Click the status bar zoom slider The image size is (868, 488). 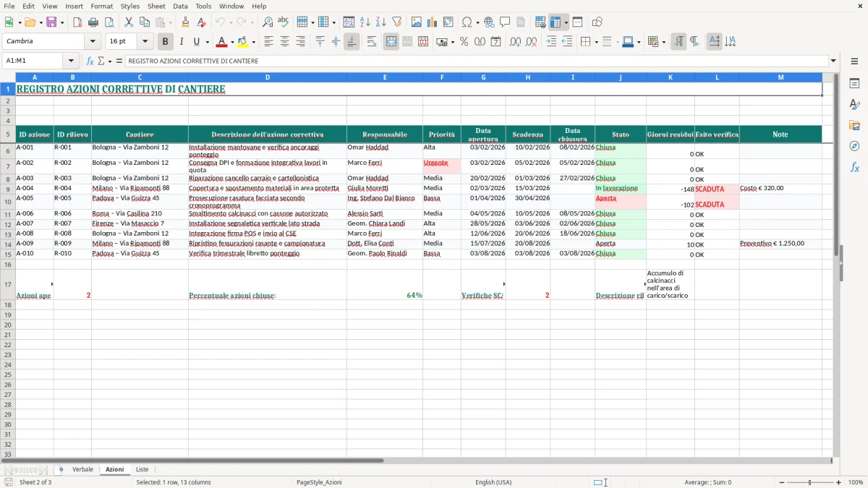pos(810,482)
